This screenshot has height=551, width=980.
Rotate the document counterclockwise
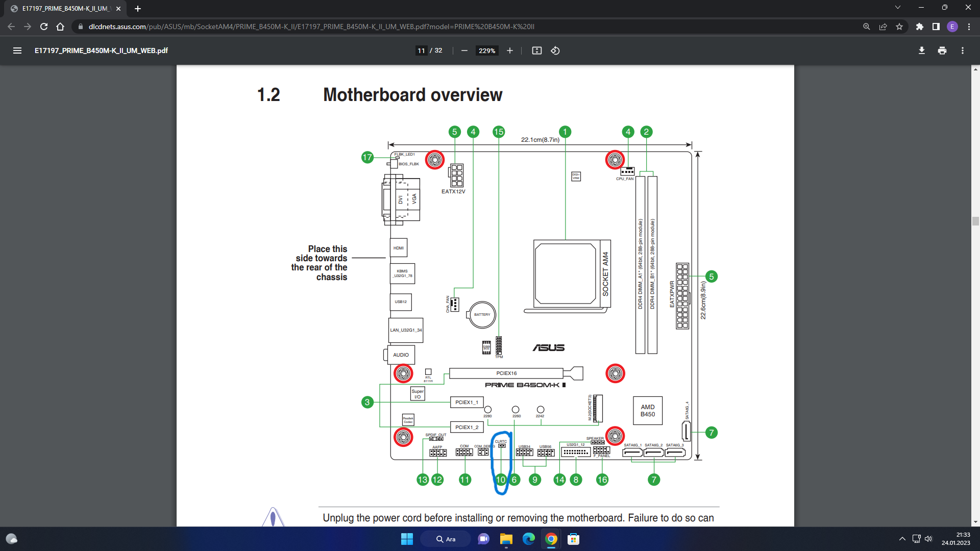[x=555, y=51]
